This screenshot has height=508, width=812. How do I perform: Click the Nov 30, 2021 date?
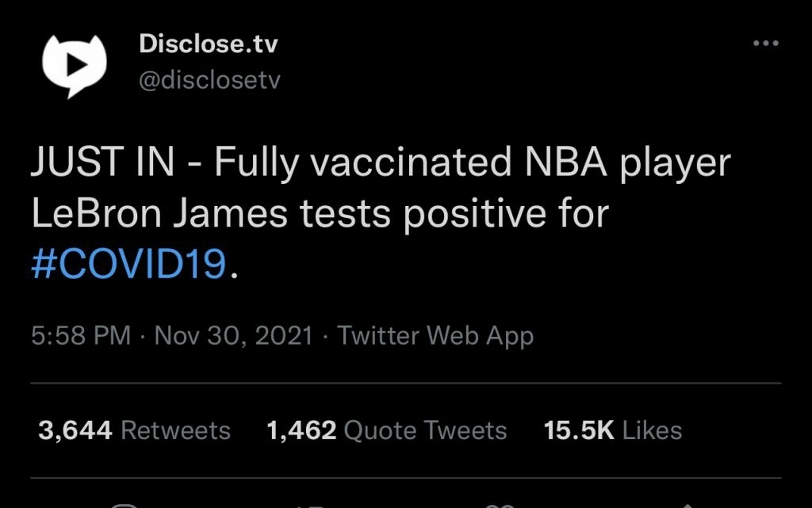[x=234, y=335]
